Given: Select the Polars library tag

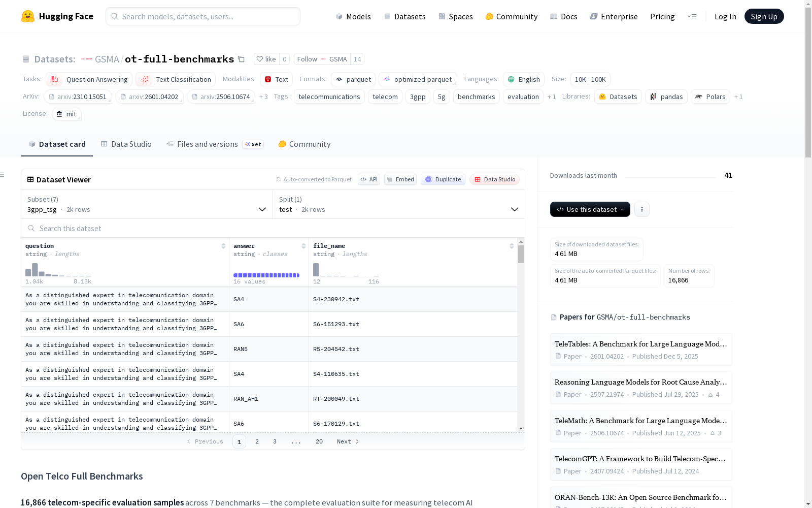Looking at the screenshot, I should tap(710, 97).
